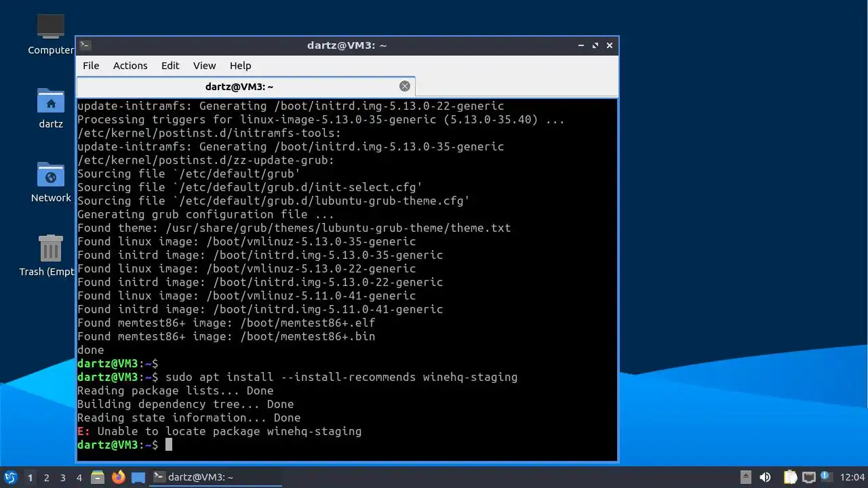Open the removable media eject tray icon
Viewport: 868px width, 488px height.
coord(745,477)
